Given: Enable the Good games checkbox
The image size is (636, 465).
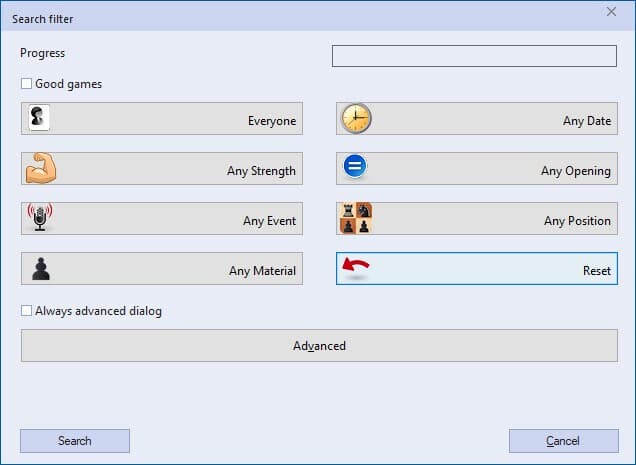Looking at the screenshot, I should coord(27,84).
